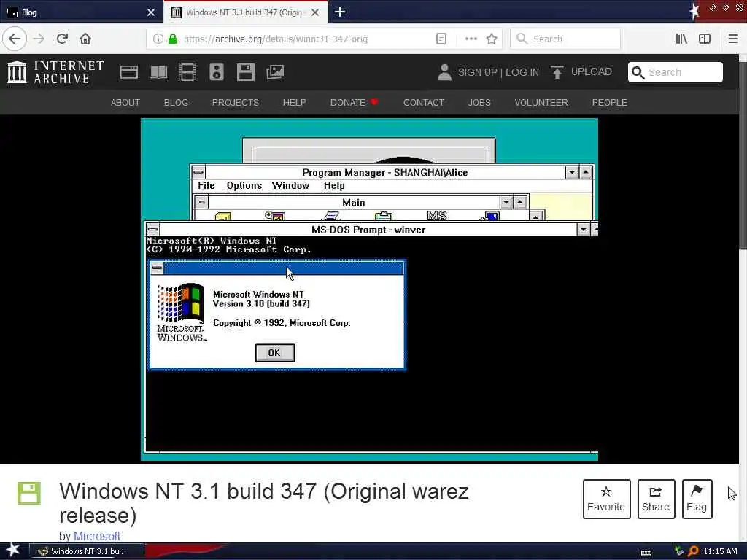Open the CONTACT navigation item
Screen dimensions: 747x560
(424, 102)
